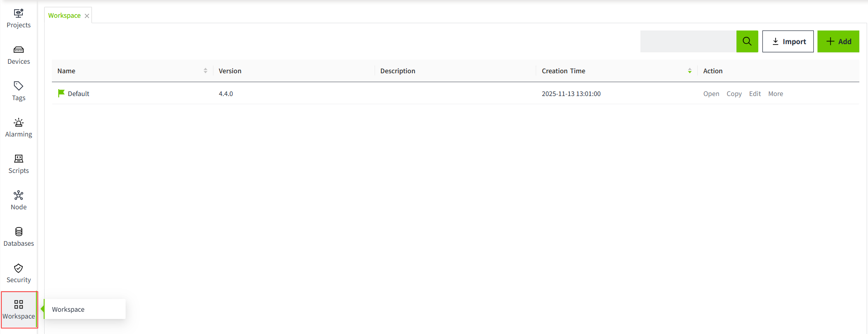Click the green flag beside Default
Screen dimensions: 868x334
(x=61, y=93)
